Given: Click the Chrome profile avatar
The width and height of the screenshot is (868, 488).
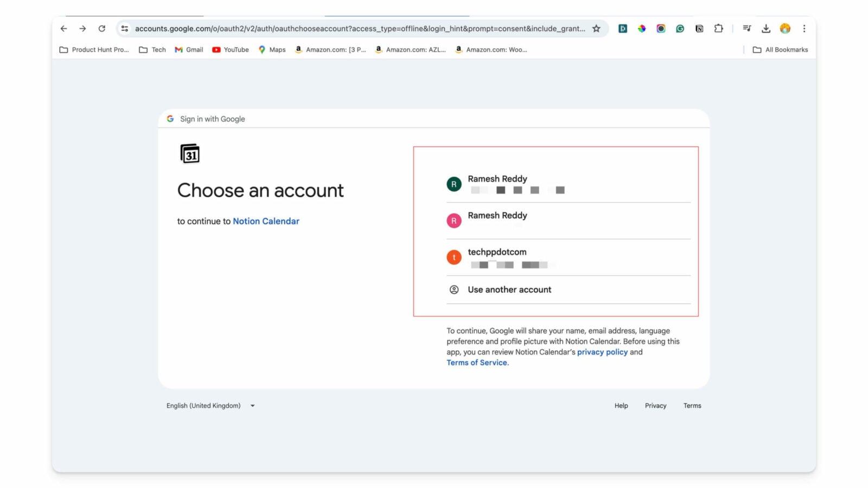Looking at the screenshot, I should coord(785,28).
